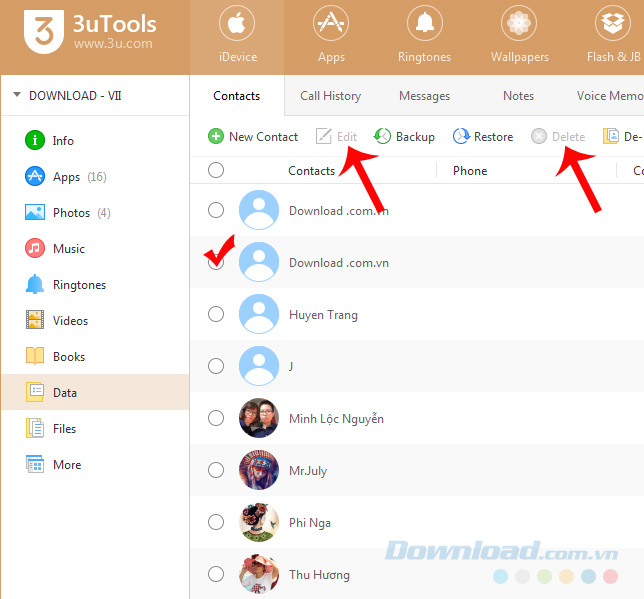The image size is (644, 599).
Task: Select the Minh Lộc Nguyễn checkbox
Action: coord(216,418)
